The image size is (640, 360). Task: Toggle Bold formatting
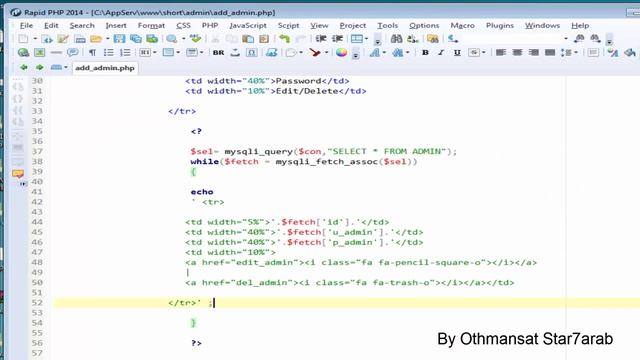[x=425, y=52]
